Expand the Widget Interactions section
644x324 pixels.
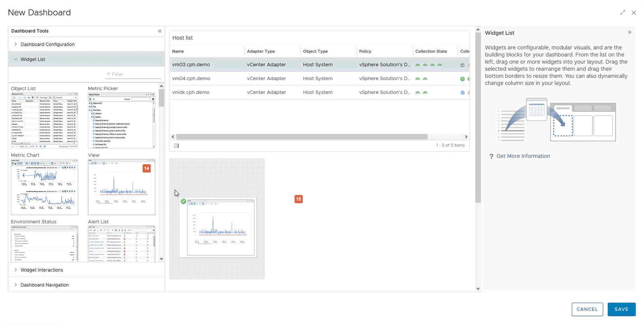click(41, 270)
